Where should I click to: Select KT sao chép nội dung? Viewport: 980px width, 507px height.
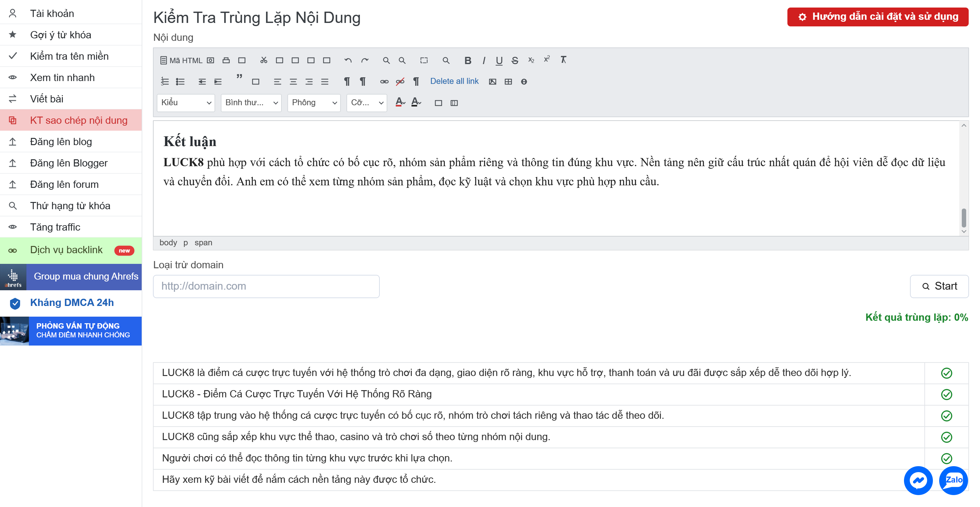(71, 120)
